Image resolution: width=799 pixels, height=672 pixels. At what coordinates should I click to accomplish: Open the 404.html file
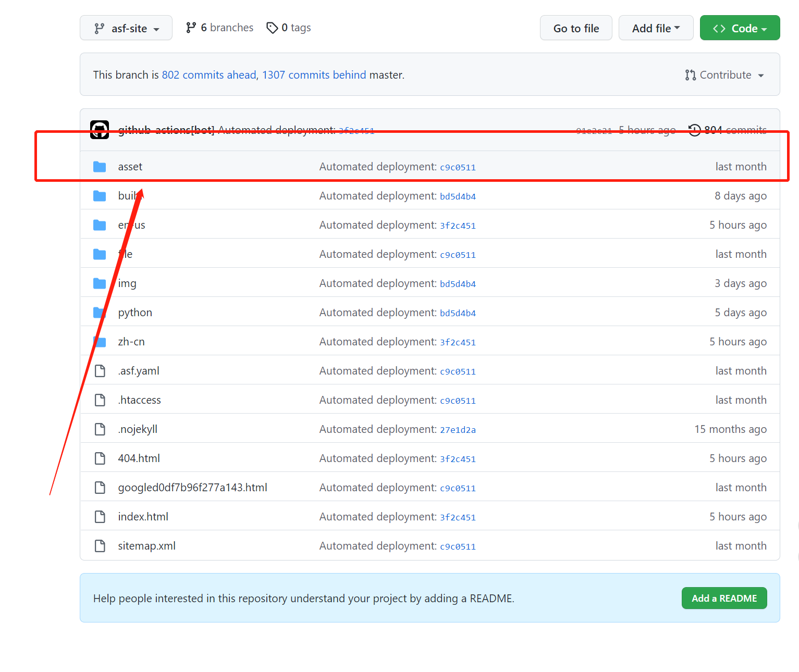(139, 458)
